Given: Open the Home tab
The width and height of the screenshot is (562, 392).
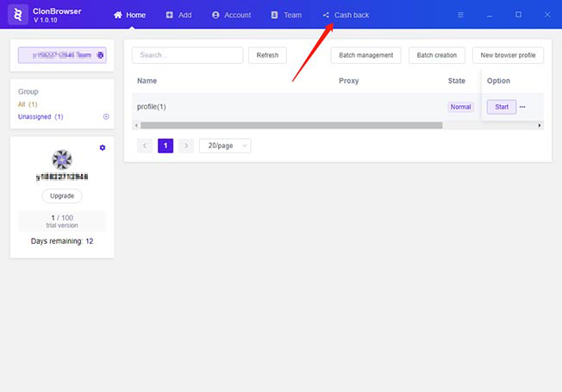Looking at the screenshot, I should coord(130,15).
